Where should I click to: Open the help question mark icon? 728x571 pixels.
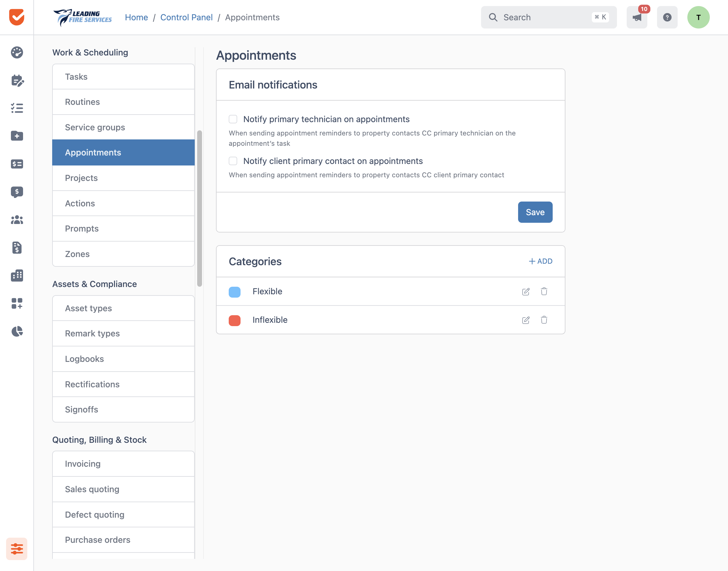[667, 17]
